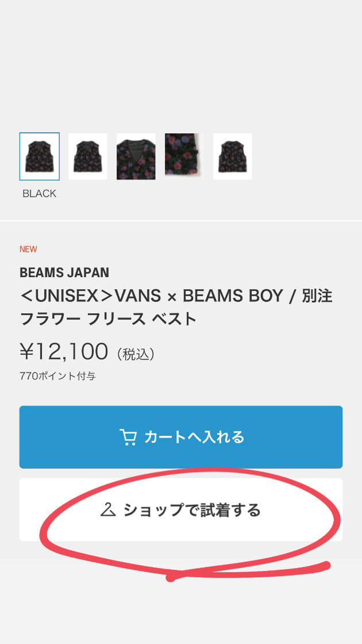Click the hanger icon for shop fitting
The width and height of the screenshot is (362, 644).
tap(109, 509)
